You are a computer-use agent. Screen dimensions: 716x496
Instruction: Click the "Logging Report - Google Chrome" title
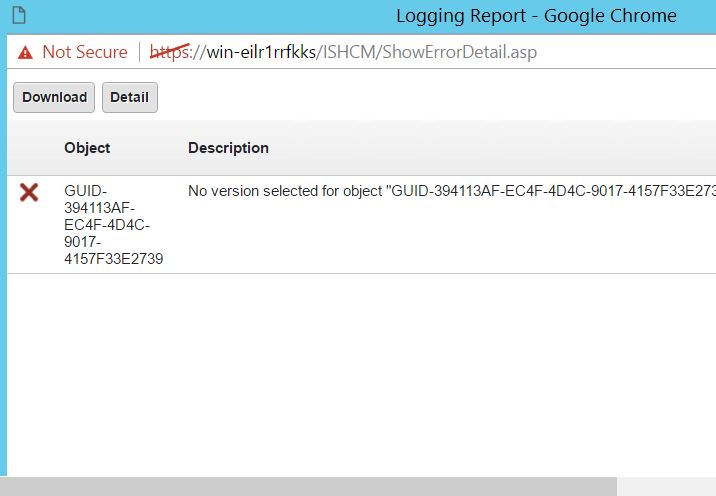536,16
